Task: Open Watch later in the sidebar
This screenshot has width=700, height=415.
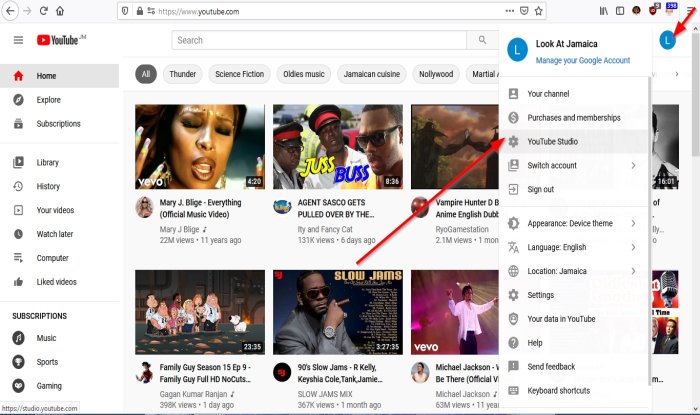Action: pyautogui.click(x=54, y=234)
